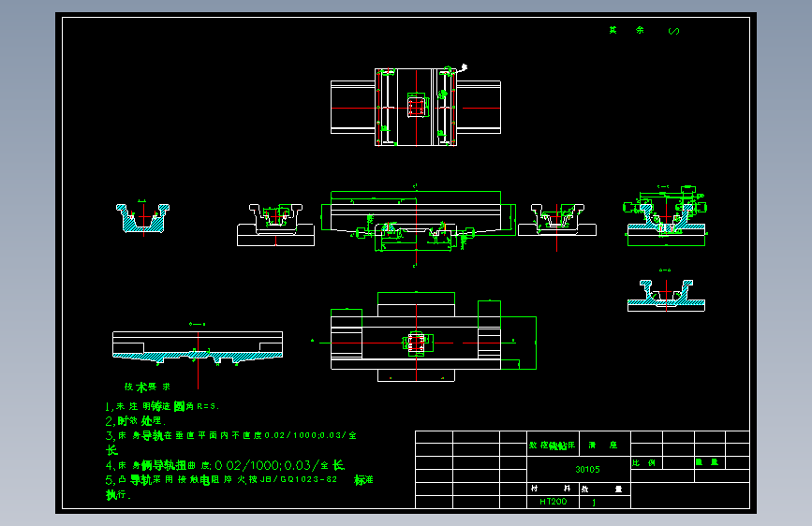Click the 材料 material header
The width and height of the screenshot is (812, 526).
[551, 489]
